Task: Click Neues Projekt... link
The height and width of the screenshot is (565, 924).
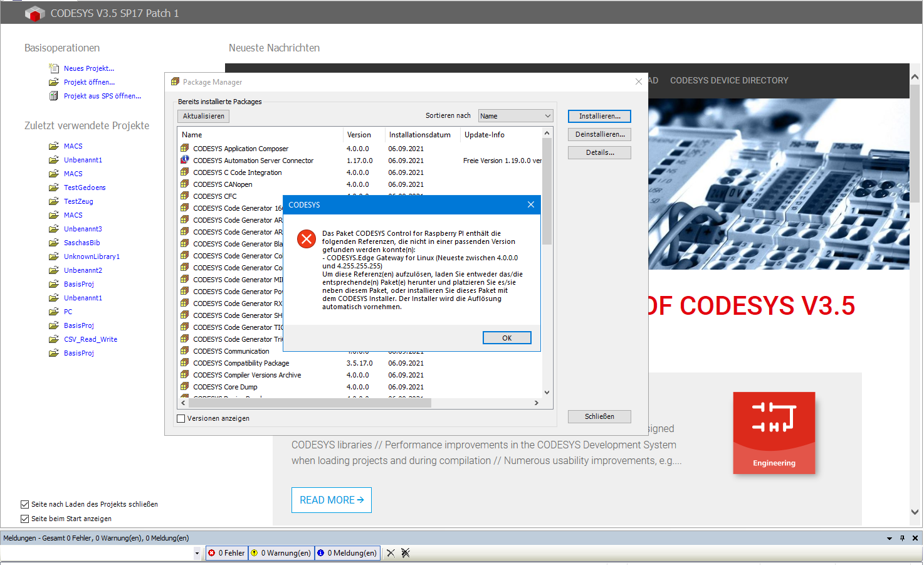Action: click(x=89, y=68)
